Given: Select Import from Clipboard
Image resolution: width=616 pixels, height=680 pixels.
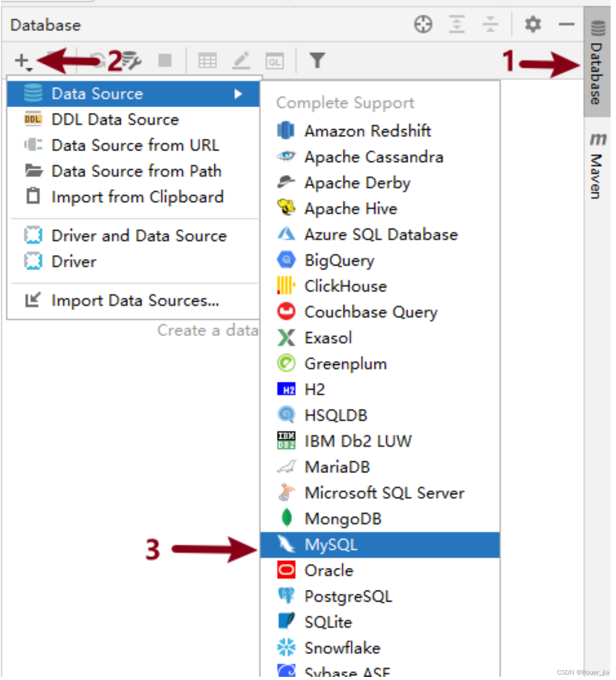Looking at the screenshot, I should (x=133, y=197).
